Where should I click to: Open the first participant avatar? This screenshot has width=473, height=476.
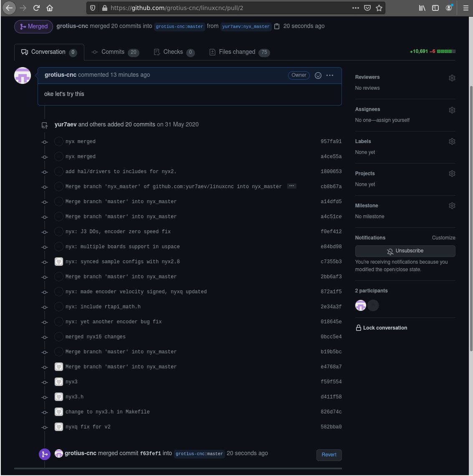361,305
